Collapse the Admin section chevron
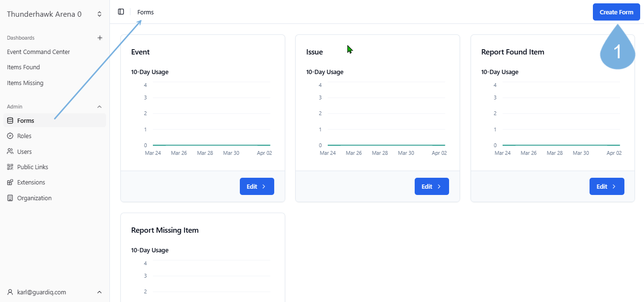The height and width of the screenshot is (302, 644). coord(99,107)
